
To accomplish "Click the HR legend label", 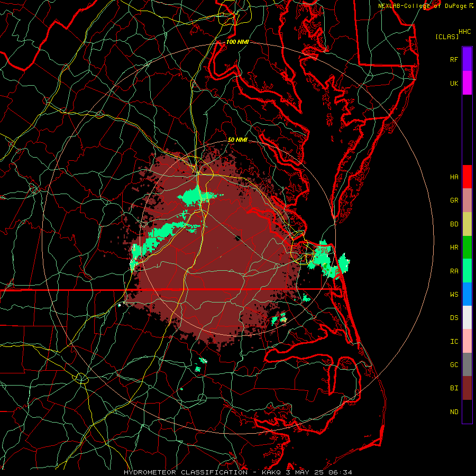I will (x=454, y=248).
